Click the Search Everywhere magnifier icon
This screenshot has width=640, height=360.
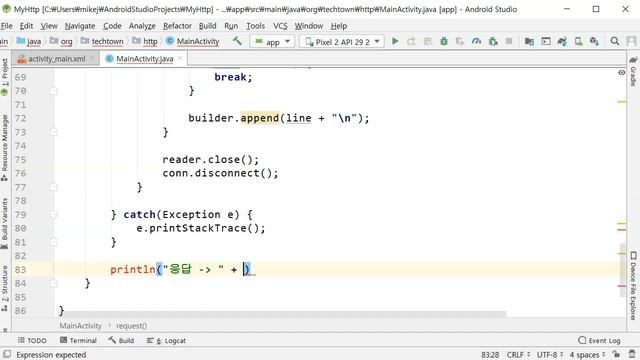[x=615, y=41]
